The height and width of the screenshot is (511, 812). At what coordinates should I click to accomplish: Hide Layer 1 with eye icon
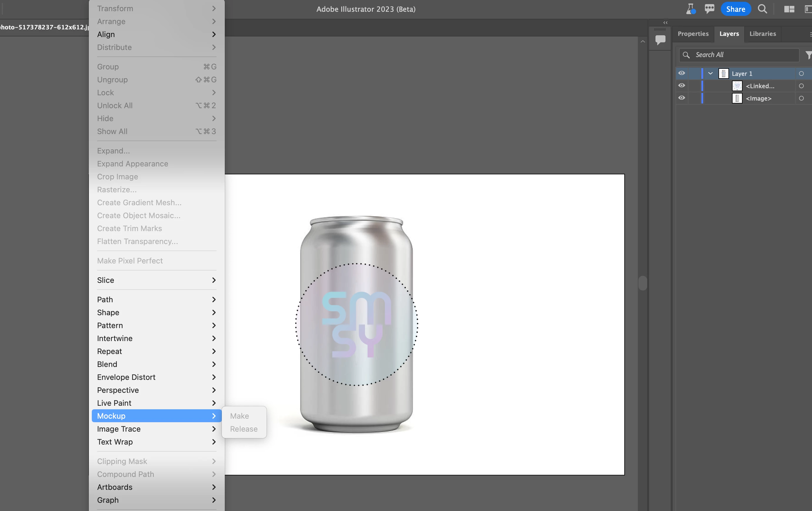[x=681, y=73]
